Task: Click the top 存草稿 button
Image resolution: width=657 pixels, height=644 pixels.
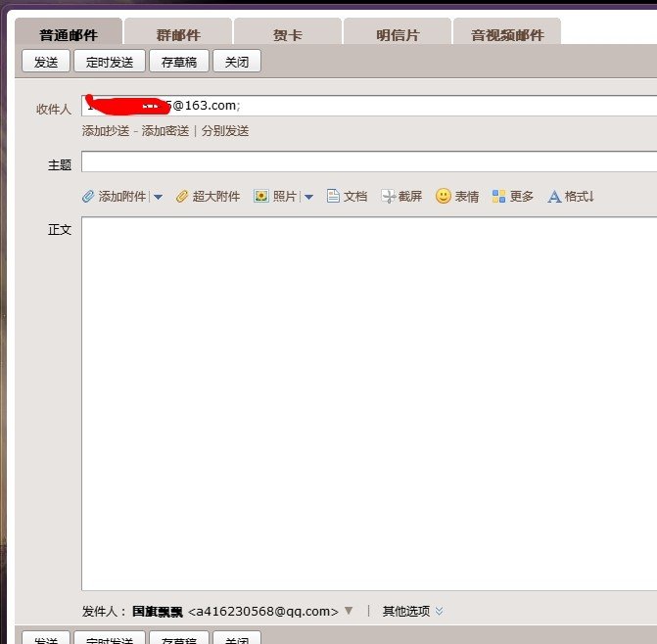Action: (179, 61)
